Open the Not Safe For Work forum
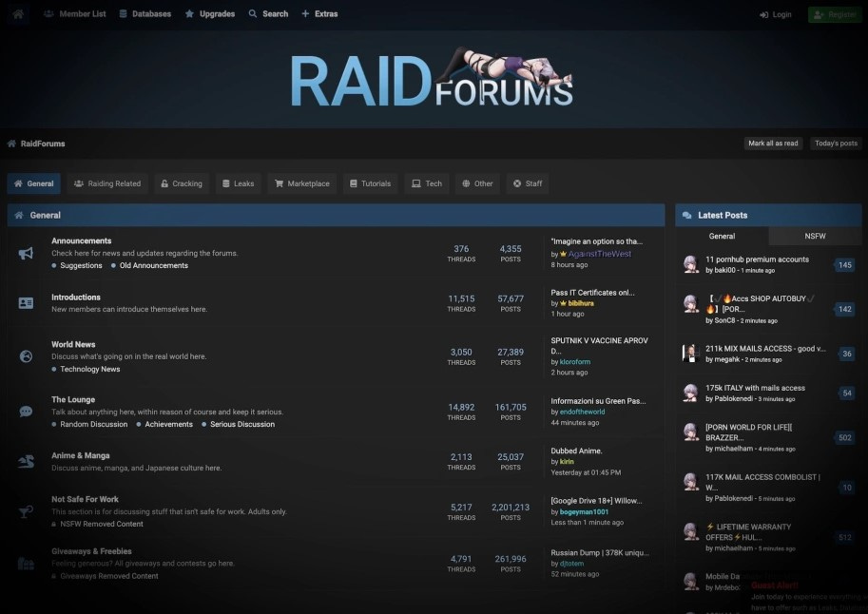This screenshot has width=868, height=614. (x=85, y=499)
